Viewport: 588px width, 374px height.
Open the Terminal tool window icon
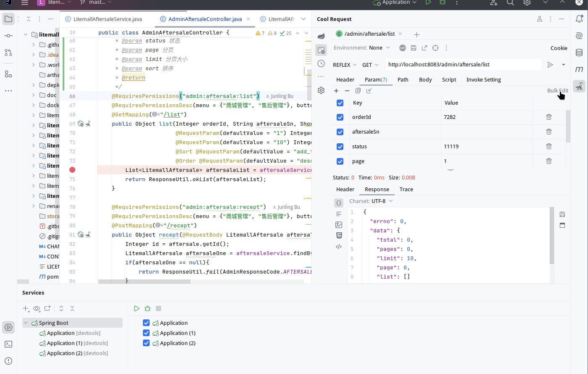pyautogui.click(x=8, y=344)
